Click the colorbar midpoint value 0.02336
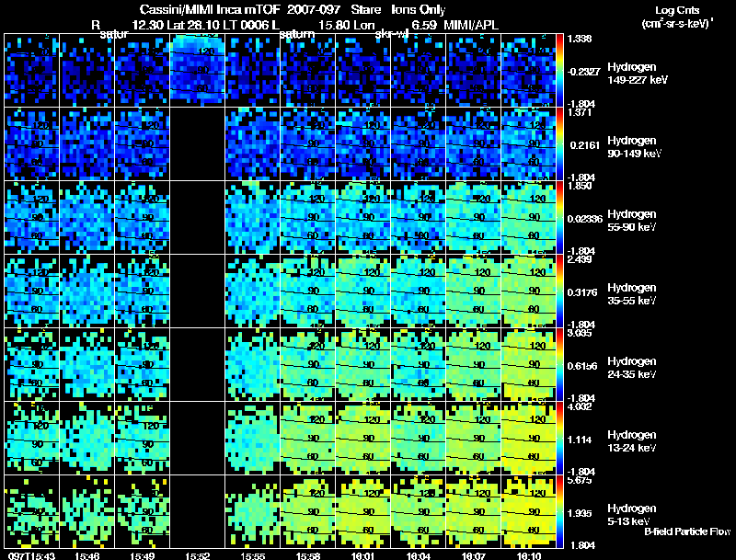 point(585,219)
